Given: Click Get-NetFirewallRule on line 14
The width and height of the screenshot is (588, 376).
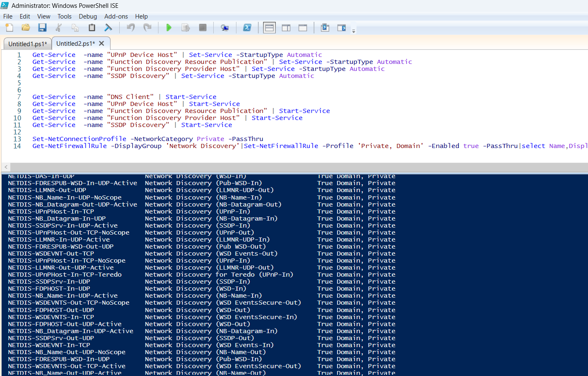Looking at the screenshot, I should (70, 146).
